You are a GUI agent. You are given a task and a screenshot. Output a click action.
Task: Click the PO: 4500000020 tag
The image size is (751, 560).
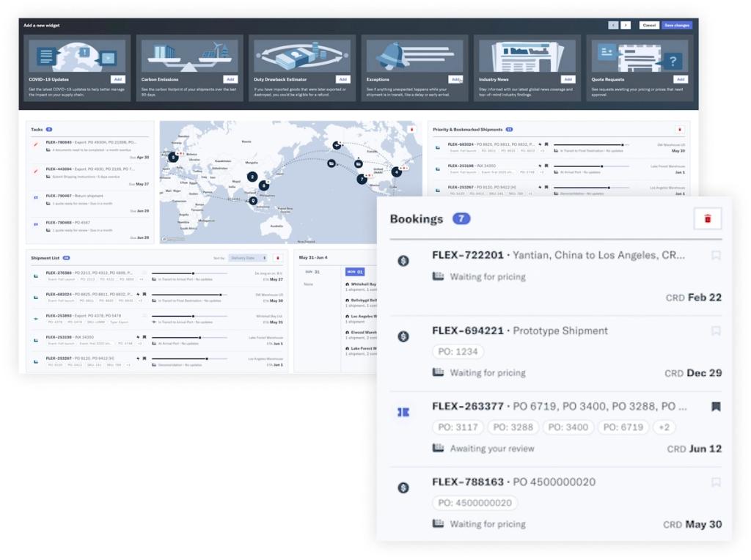point(475,503)
